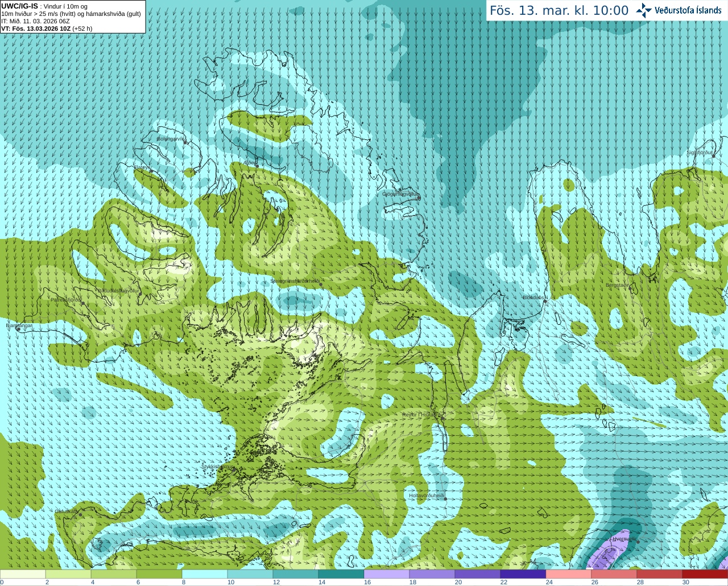This screenshot has height=586, width=728.
Task: Select the 20–22 m/s purple legend swatch
Action: click(478, 574)
